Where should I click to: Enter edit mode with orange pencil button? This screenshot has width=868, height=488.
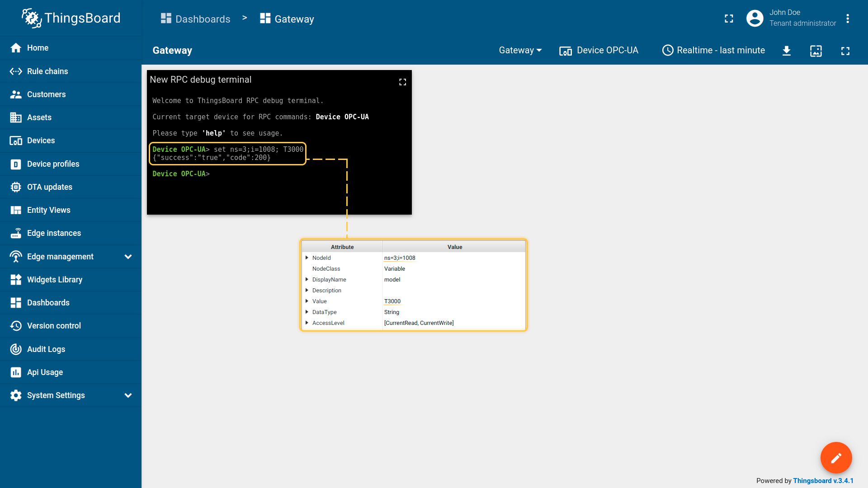tap(836, 458)
